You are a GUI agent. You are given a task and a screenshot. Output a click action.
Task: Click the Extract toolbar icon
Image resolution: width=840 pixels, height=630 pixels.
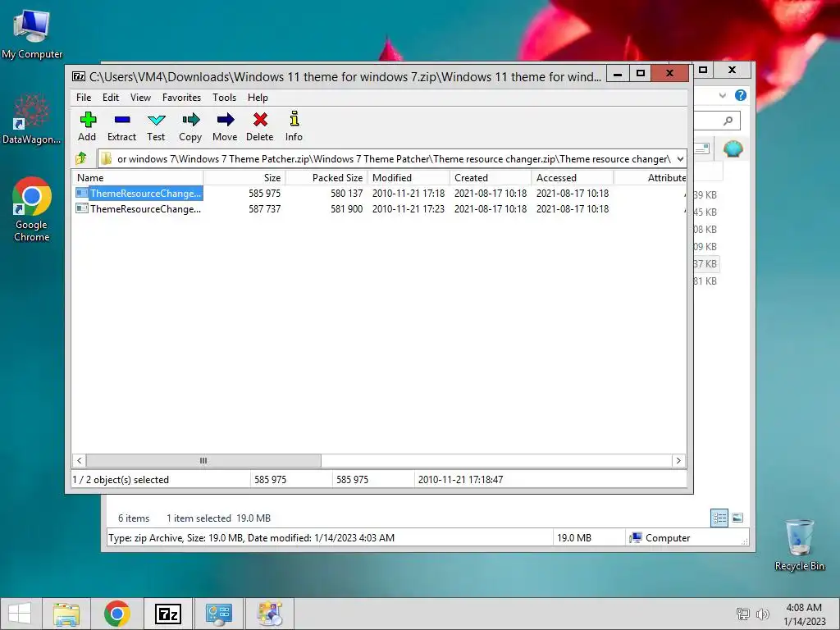pyautogui.click(x=121, y=126)
